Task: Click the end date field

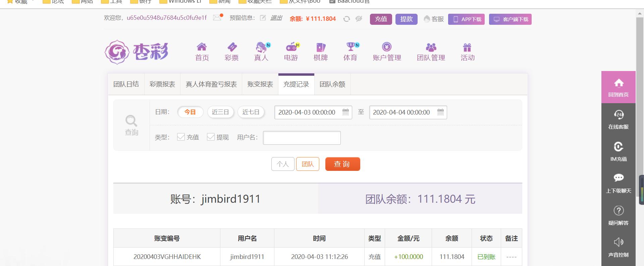Action: coord(408,112)
